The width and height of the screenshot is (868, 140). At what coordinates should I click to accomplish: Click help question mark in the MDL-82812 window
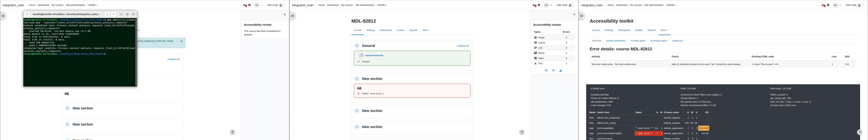pos(522,132)
